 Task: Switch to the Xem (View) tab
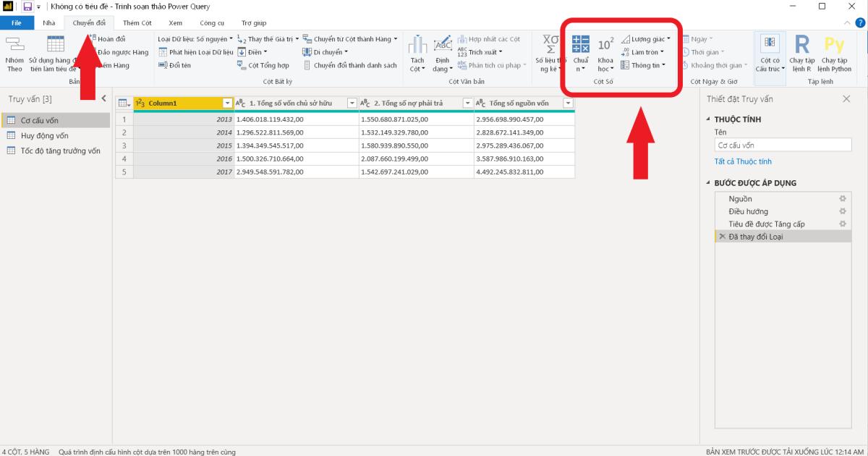click(176, 23)
